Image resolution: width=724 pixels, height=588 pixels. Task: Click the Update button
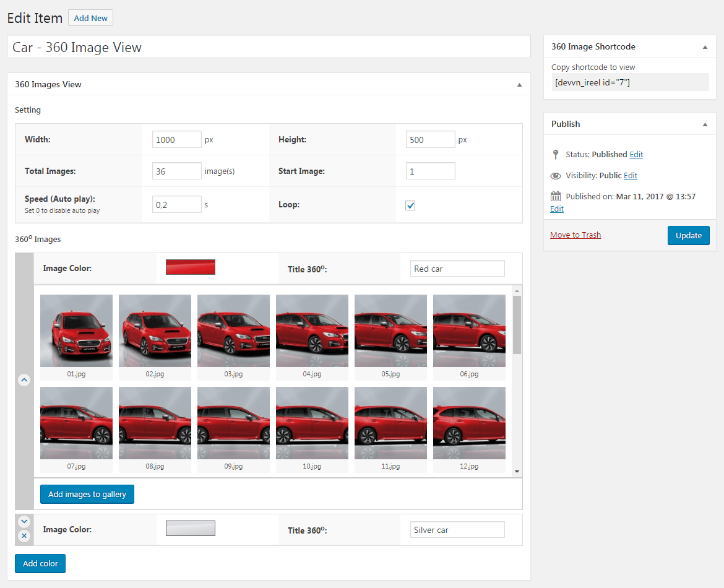pyautogui.click(x=688, y=235)
